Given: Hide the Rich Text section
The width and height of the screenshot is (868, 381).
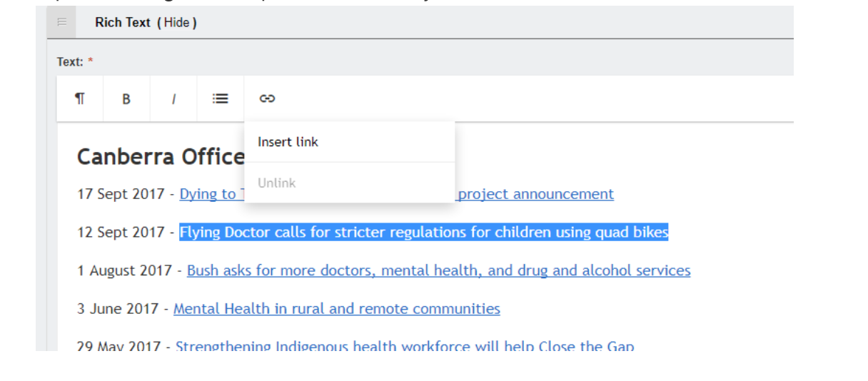Looking at the screenshot, I should pos(176,23).
